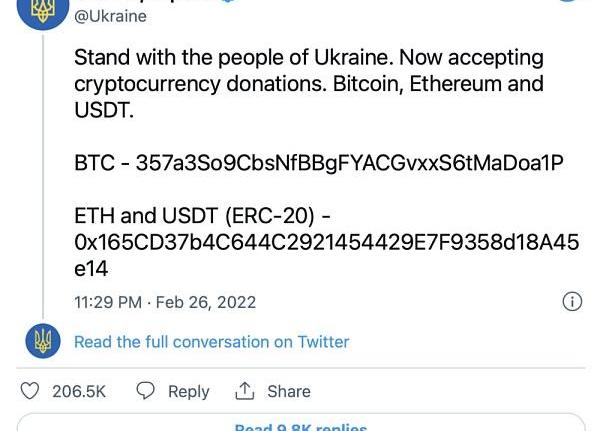
Task: Open the 11:29 PM Feb 26, 2022 timestamp
Action: [165, 302]
